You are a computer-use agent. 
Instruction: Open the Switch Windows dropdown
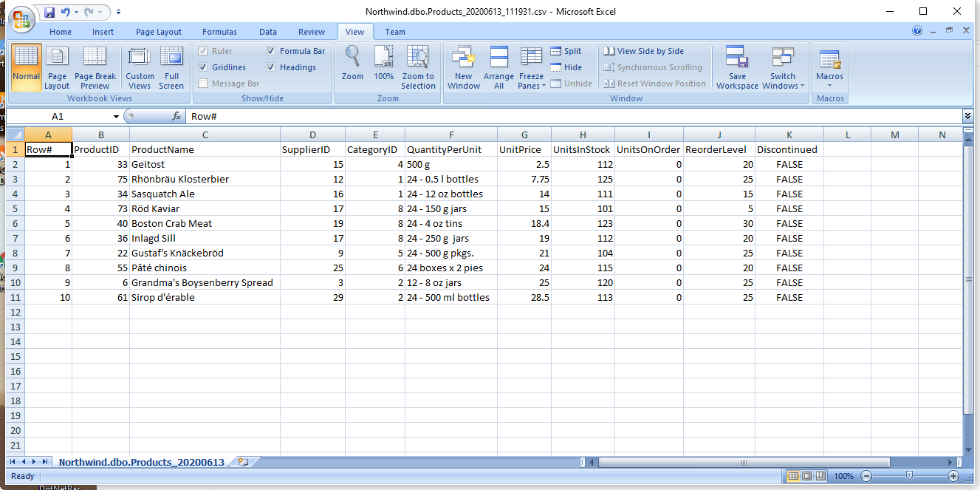783,81
